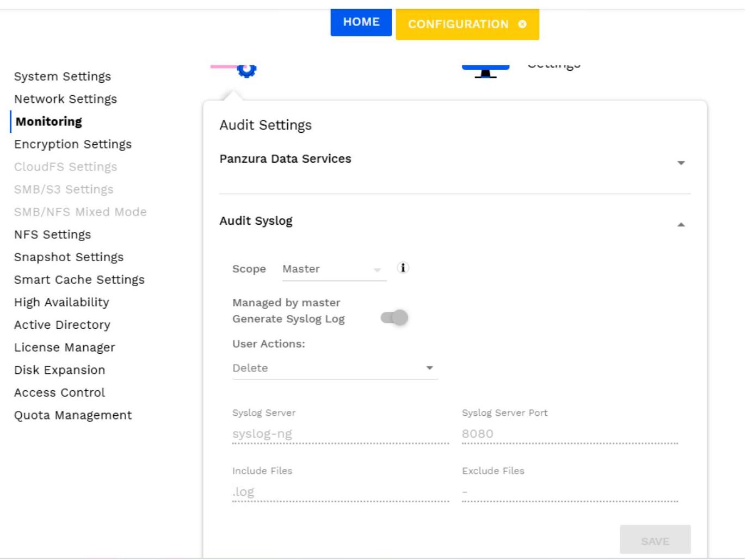Click the blue monitor icon

pos(485,71)
